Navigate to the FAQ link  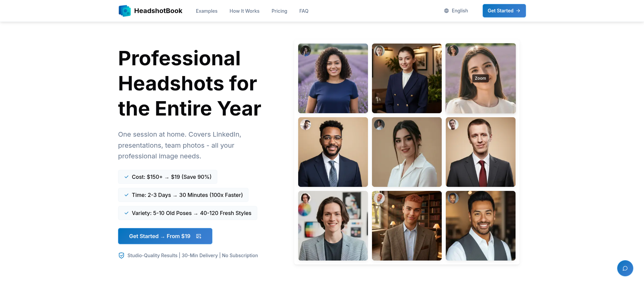click(x=304, y=11)
